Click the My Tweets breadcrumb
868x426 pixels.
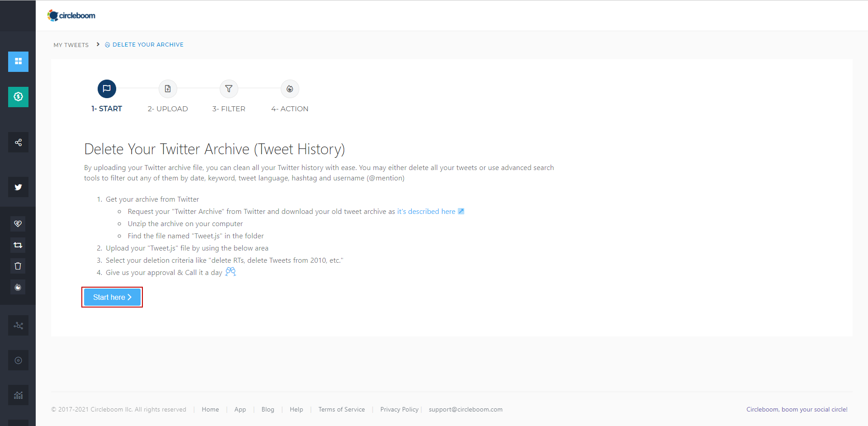[71, 45]
